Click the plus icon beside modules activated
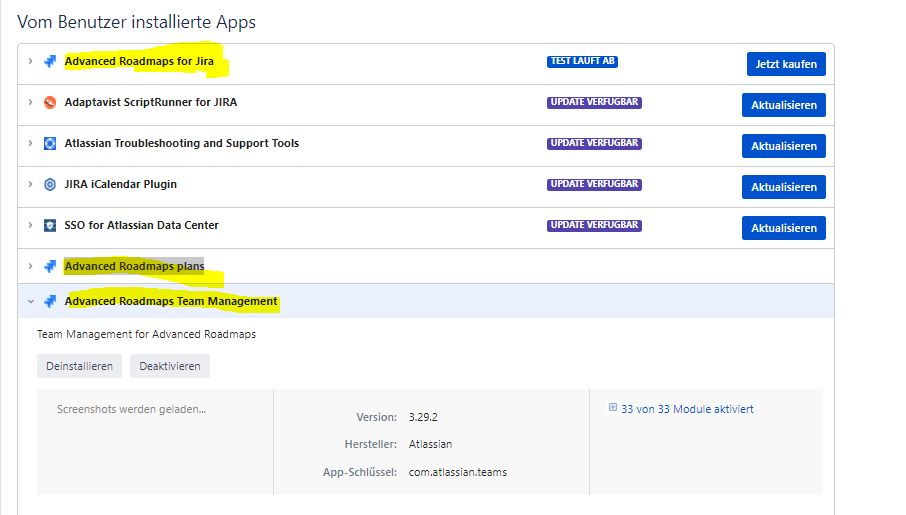Screen dimensions: 906x515 pos(613,407)
